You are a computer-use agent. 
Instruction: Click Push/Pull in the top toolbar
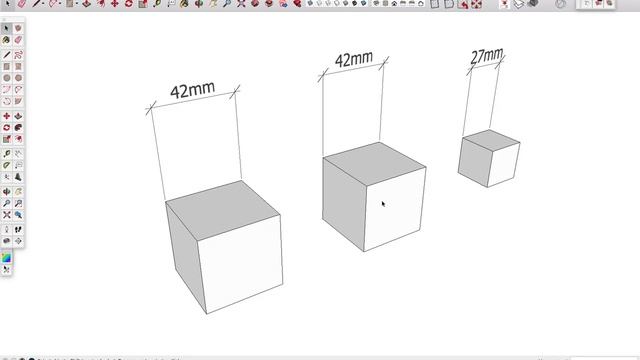[87, 4]
